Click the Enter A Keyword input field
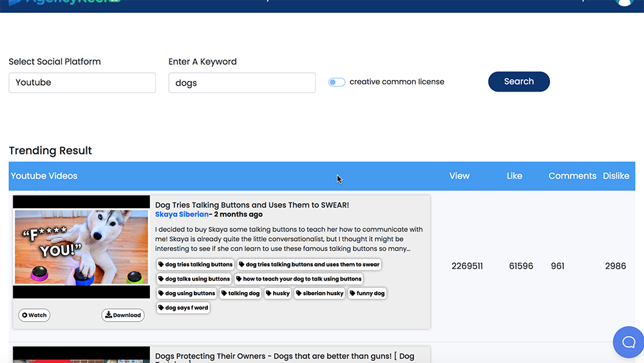644x363 pixels. 241,83
